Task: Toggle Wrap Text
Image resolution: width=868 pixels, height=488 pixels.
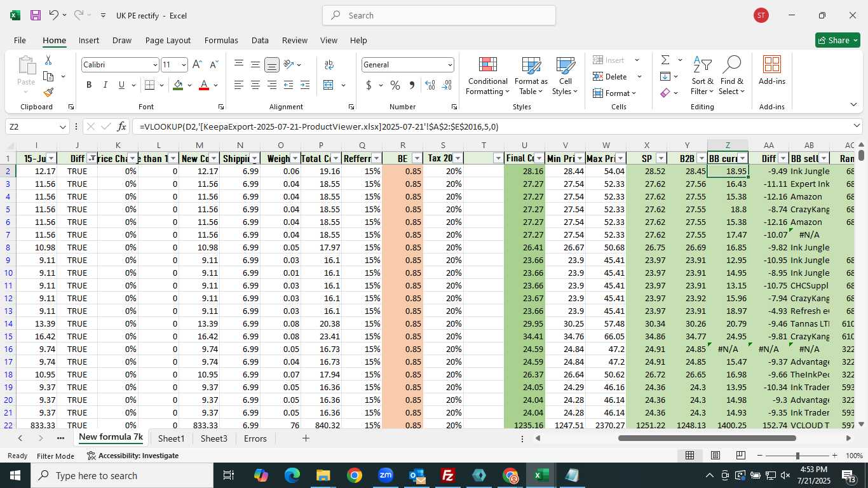Action: pos(329,65)
